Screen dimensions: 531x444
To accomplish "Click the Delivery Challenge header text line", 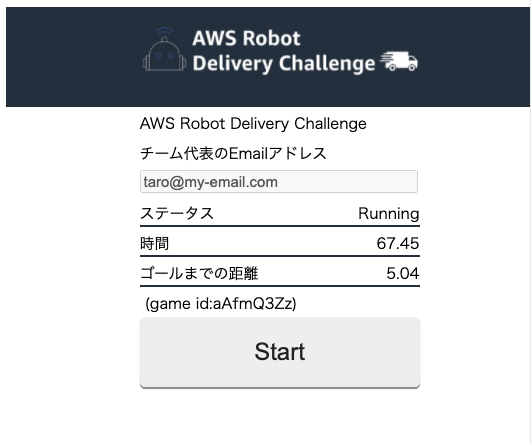I will point(284,63).
